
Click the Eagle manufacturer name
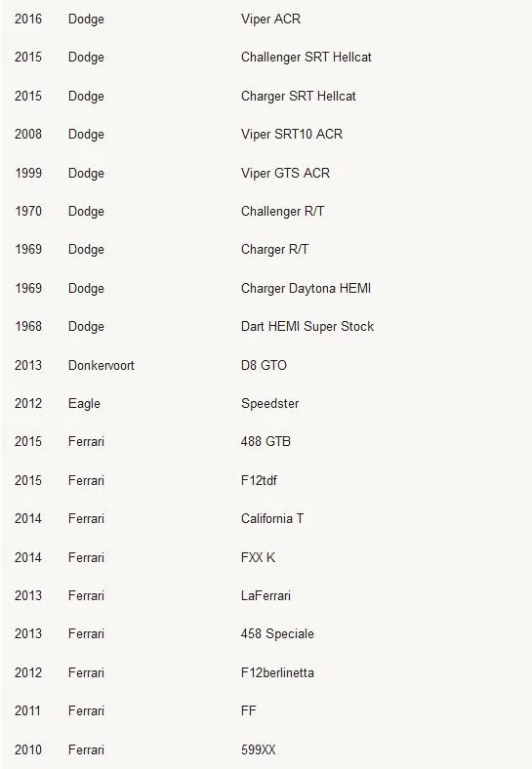click(84, 404)
